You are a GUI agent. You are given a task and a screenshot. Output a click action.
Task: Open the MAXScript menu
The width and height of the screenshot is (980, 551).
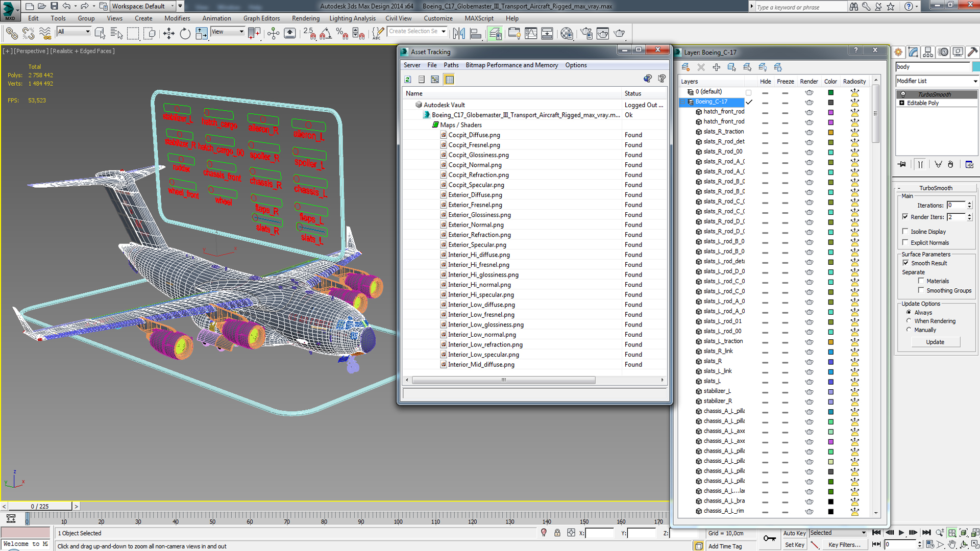(x=479, y=18)
